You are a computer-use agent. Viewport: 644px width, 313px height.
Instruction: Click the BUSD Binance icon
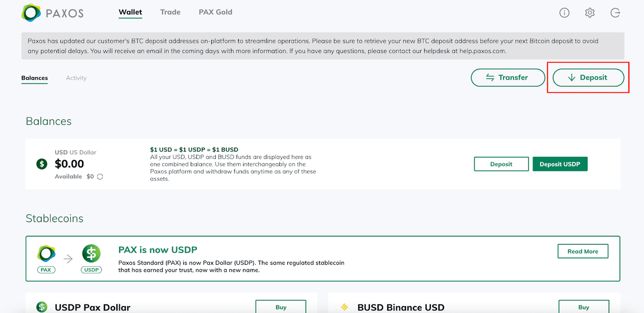pos(344,307)
